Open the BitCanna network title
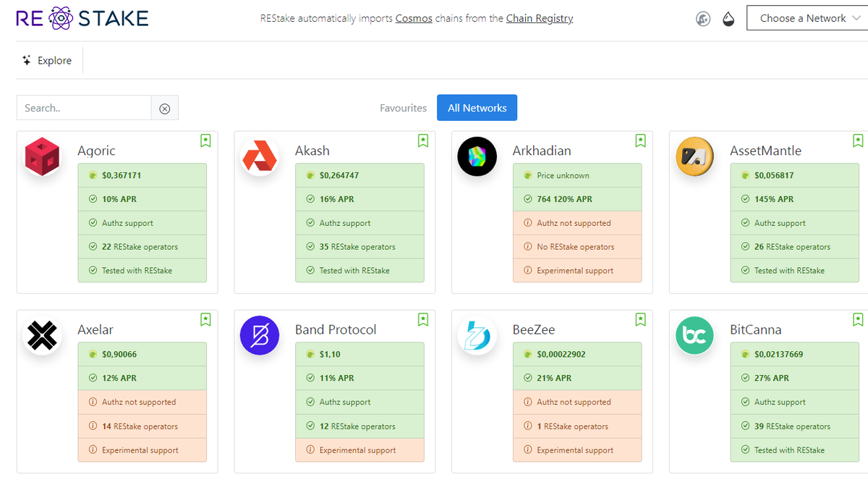 (x=756, y=329)
